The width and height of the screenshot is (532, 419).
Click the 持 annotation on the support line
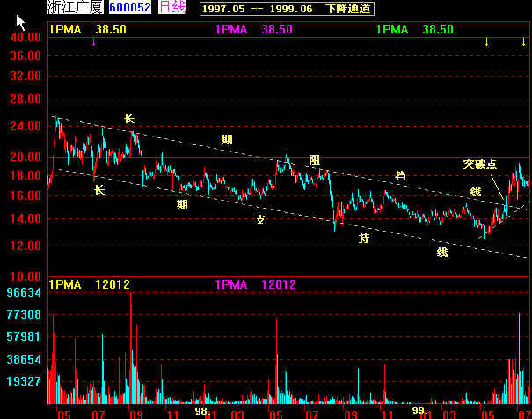point(364,239)
